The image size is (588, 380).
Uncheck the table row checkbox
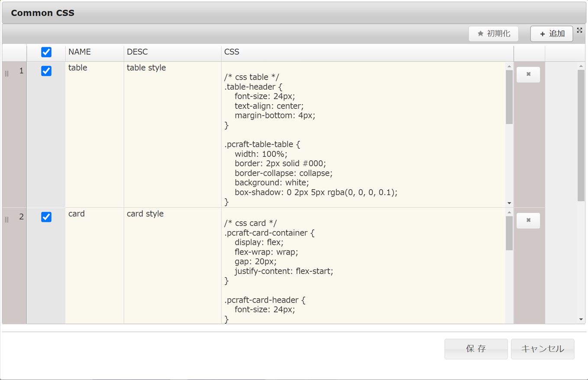46,71
